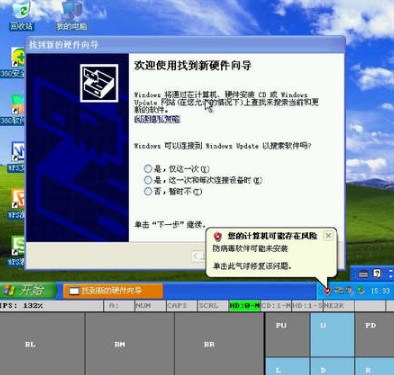Tap the R right-arrow key pad
The width and height of the screenshot is (394, 375).
374,366
